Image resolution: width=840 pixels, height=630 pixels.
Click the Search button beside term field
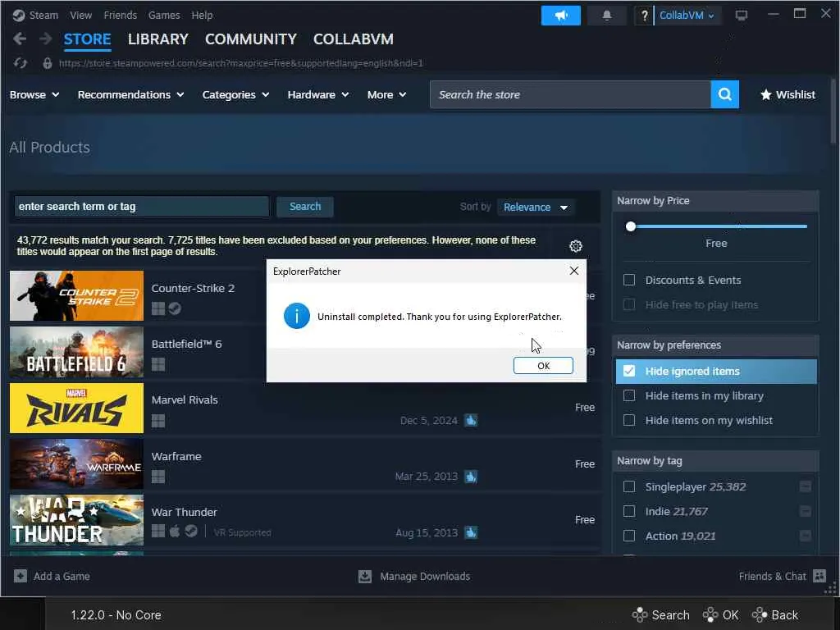point(305,207)
